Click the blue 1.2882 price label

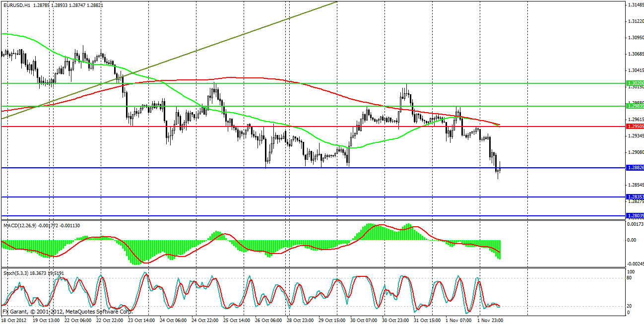pos(635,168)
